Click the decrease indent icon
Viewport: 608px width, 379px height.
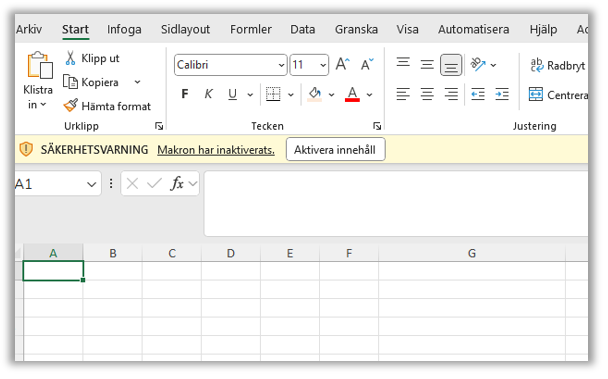(478, 94)
